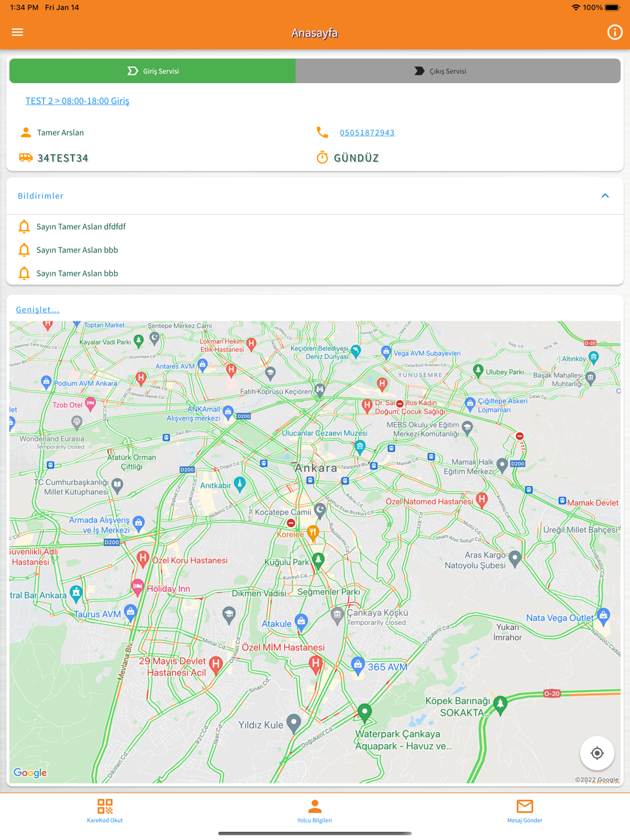Select Korelee restaurant pin
630x840 pixels.
[312, 534]
